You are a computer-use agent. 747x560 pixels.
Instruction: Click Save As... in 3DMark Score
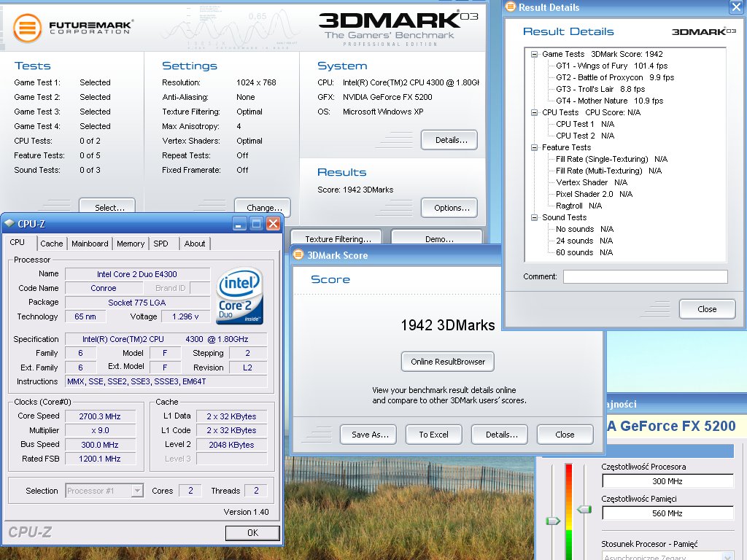click(368, 435)
